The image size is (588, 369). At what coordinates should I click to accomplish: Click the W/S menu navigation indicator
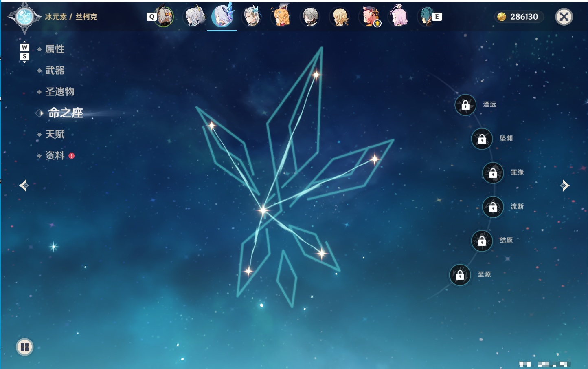24,52
